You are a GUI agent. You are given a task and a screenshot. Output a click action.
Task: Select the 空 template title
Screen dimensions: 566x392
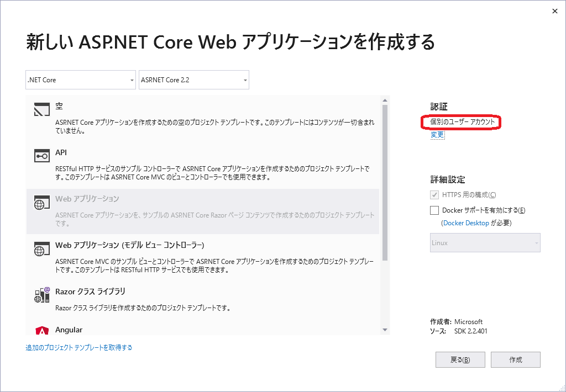pyautogui.click(x=59, y=106)
